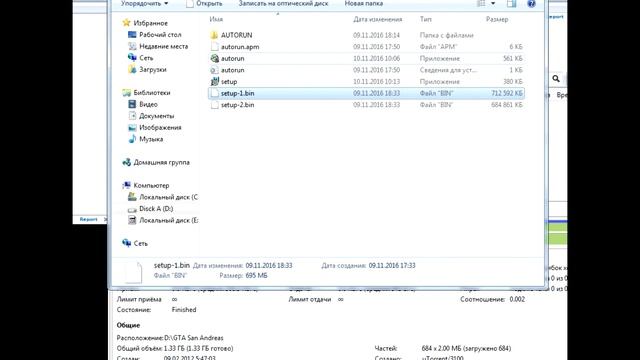This screenshot has width=640, height=360.
Task: Select the Видео library
Action: pyautogui.click(x=148, y=104)
